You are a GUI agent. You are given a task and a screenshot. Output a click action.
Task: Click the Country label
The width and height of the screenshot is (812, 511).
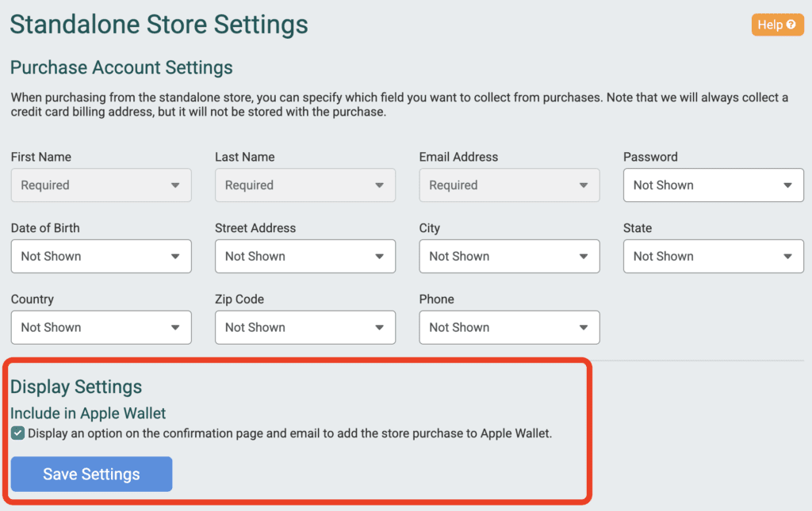click(32, 299)
